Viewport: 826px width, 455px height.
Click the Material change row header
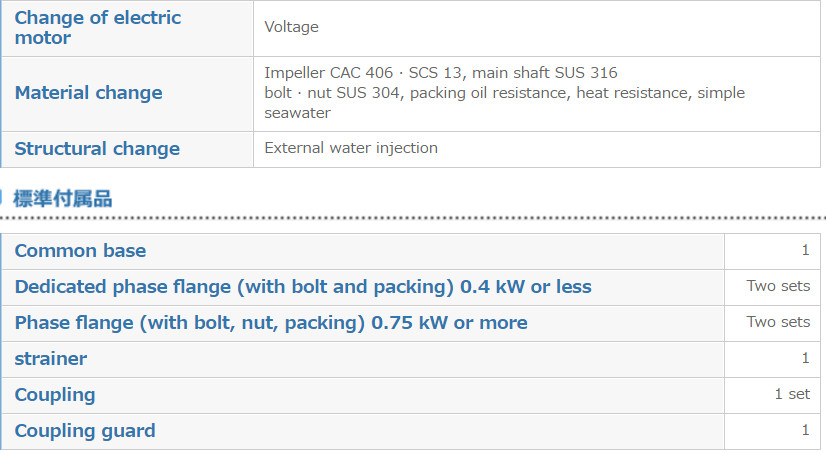(x=88, y=93)
